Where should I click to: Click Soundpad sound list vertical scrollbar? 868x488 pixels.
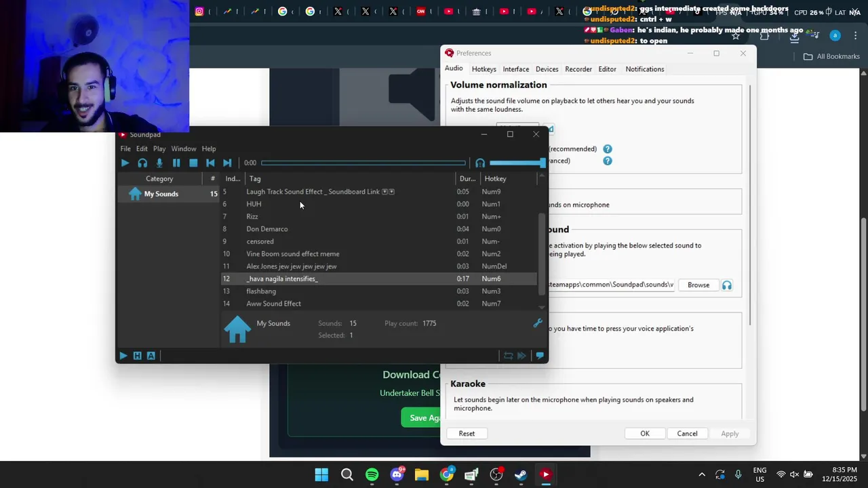point(541,254)
